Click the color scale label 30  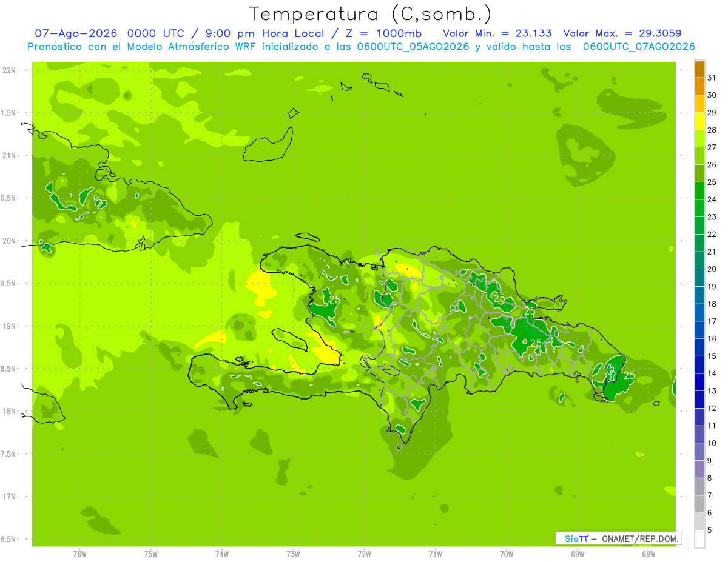[x=712, y=95]
